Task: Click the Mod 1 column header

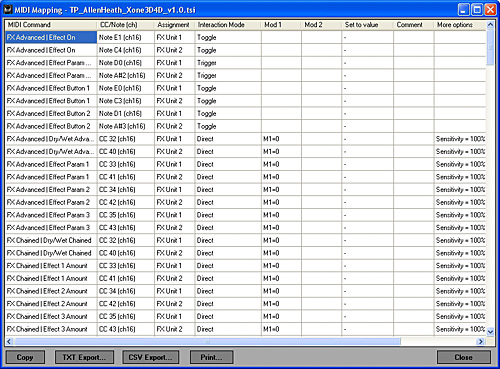Action: (x=281, y=25)
